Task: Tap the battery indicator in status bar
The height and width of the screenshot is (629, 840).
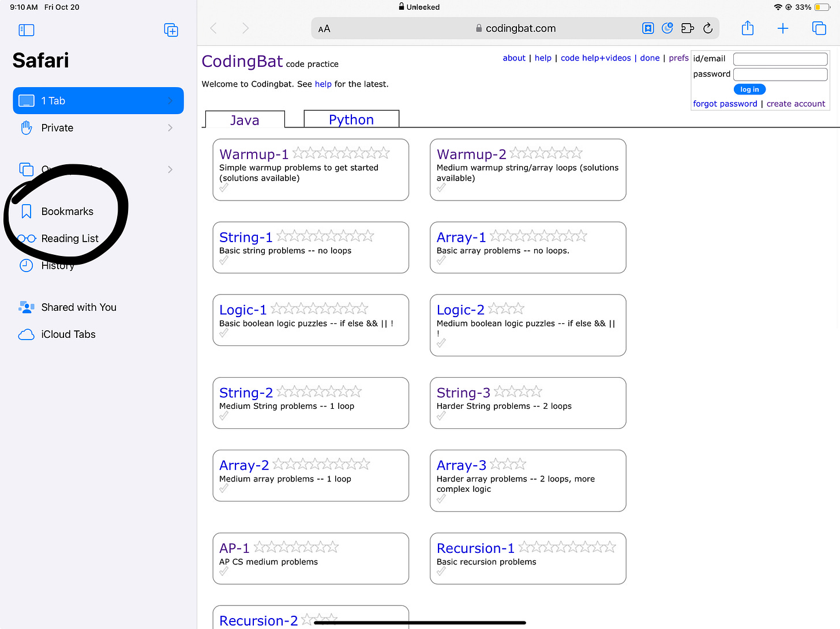Action: [x=821, y=7]
